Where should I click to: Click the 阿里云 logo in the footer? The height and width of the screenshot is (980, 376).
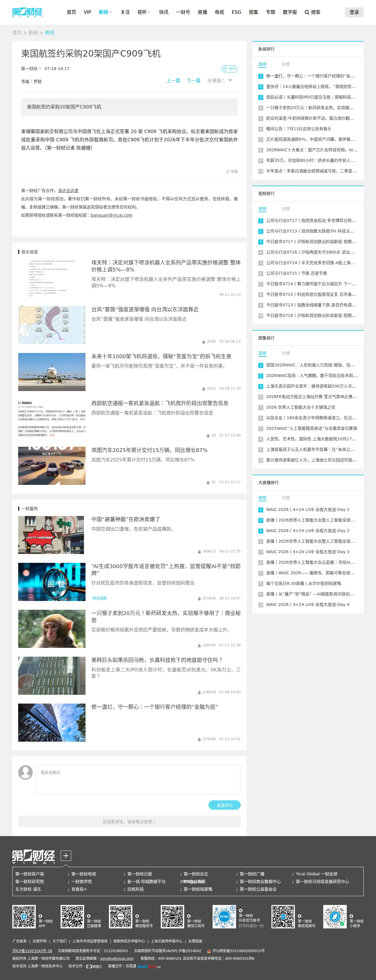point(94,966)
